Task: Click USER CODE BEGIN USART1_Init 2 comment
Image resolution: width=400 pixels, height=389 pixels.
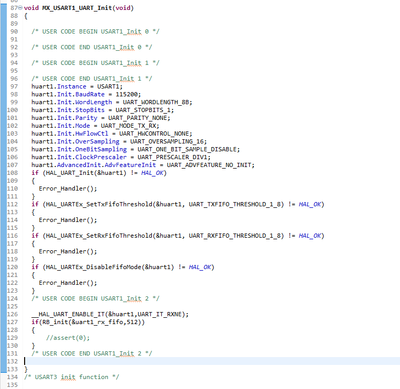Action: (95, 298)
